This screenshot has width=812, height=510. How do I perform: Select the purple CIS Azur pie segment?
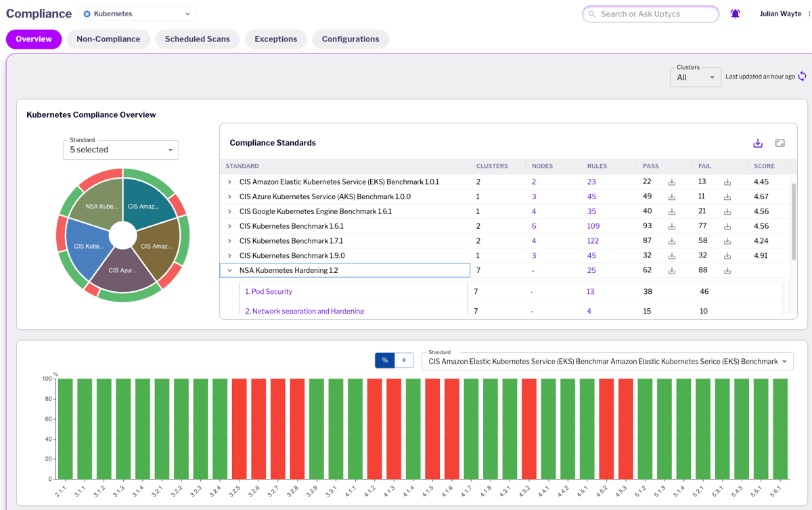[125, 272]
